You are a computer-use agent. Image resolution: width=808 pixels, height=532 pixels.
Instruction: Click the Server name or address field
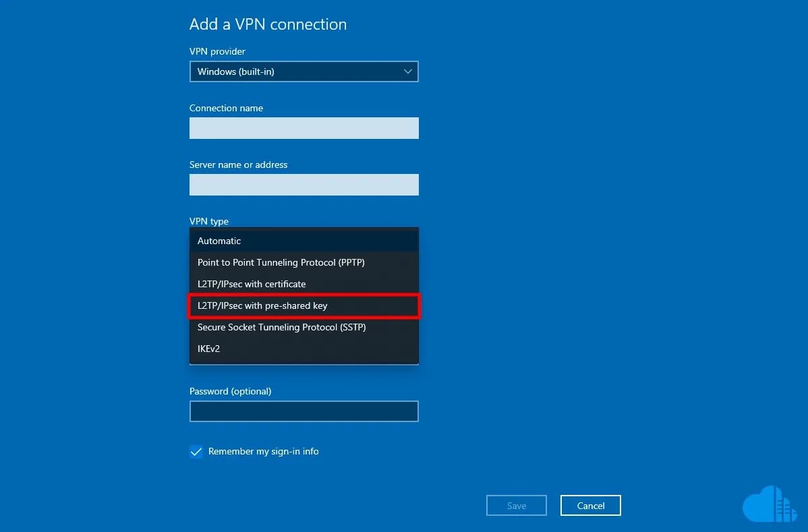pyautogui.click(x=304, y=185)
